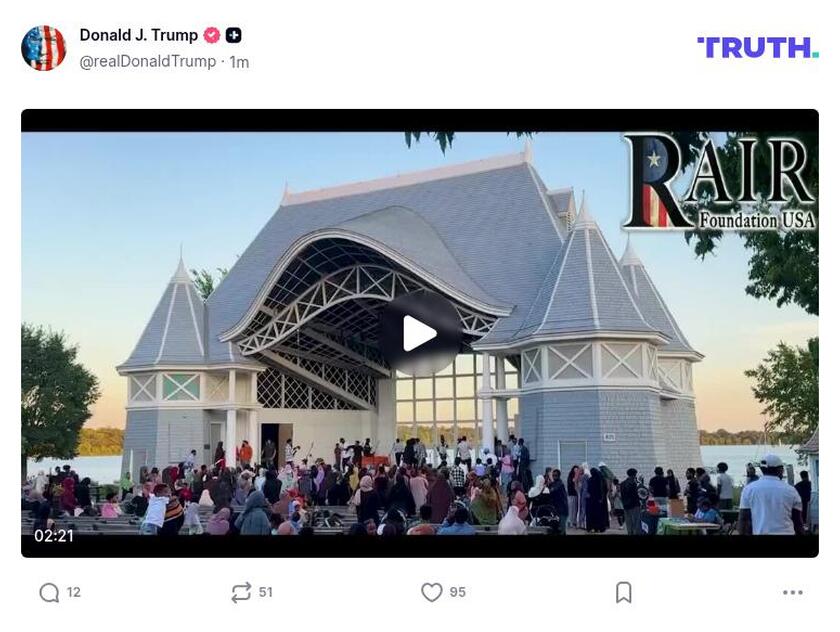This screenshot has width=840, height=632.
Task: Play the embedded video
Action: [x=420, y=334]
